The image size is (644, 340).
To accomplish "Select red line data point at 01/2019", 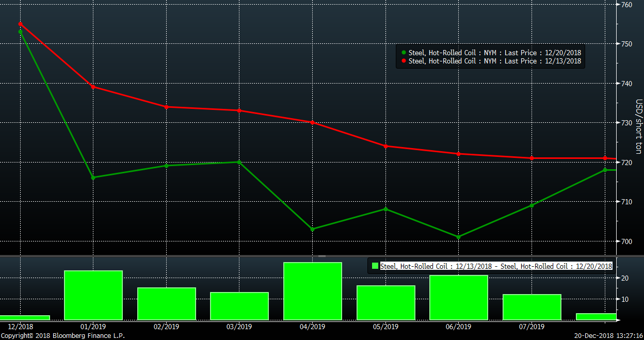I will coord(93,87).
